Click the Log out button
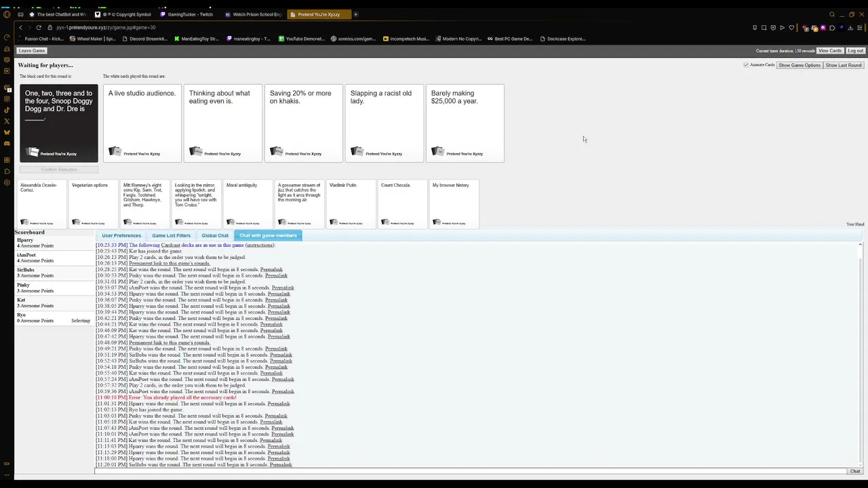The width and height of the screenshot is (868, 488). 856,51
